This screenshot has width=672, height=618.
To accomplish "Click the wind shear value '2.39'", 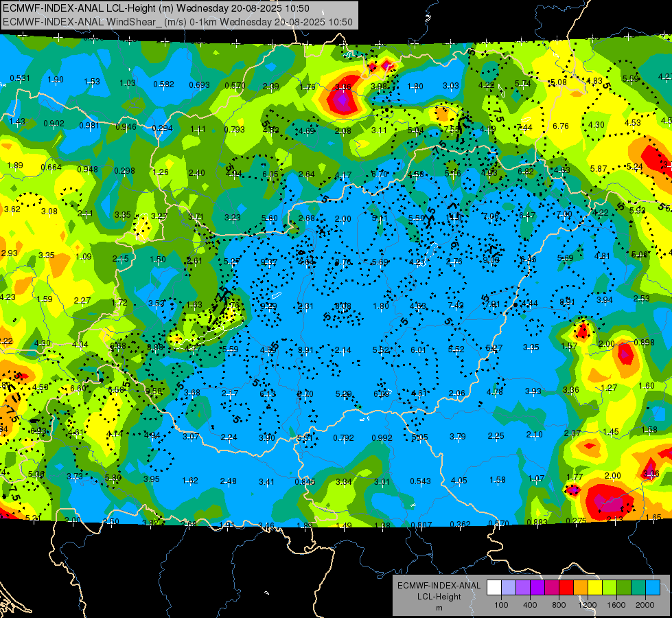I will 271,87.
